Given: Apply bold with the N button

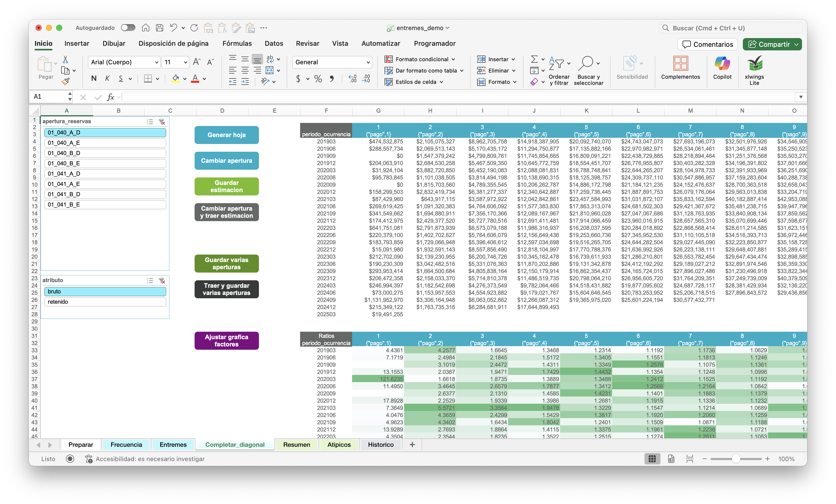Looking at the screenshot, I should 94,79.
